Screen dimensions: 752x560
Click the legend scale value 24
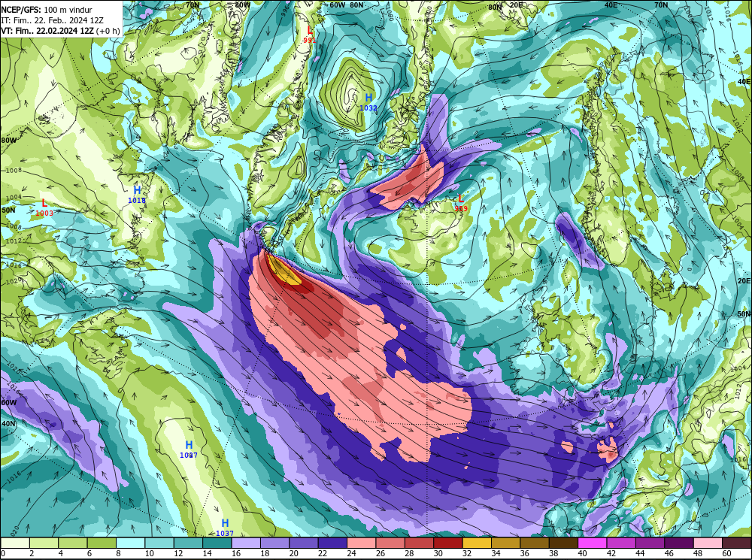point(351,554)
